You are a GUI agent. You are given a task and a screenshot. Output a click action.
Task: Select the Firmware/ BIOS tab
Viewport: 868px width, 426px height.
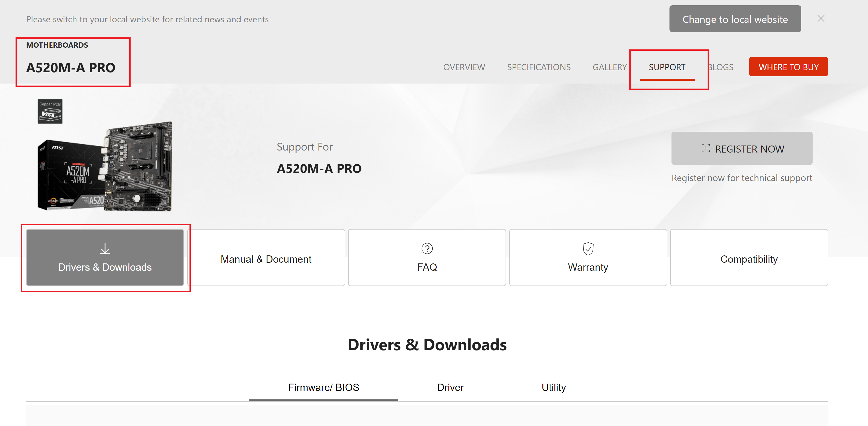(324, 388)
